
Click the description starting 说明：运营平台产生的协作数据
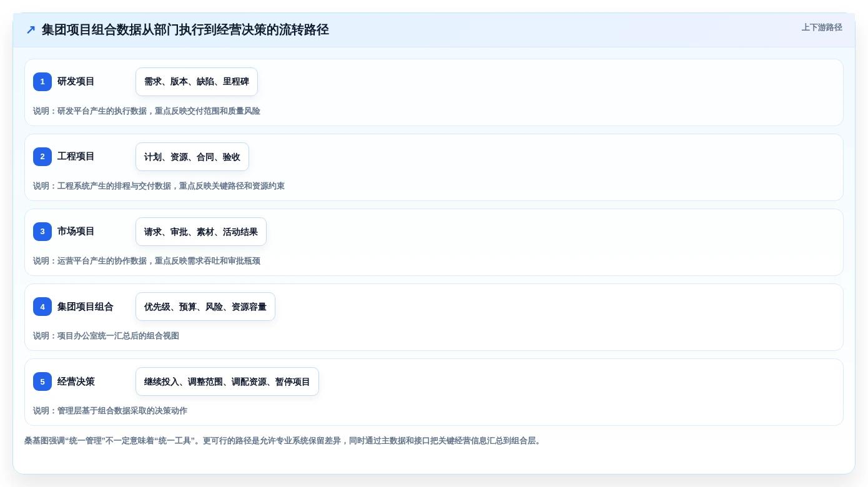point(147,261)
